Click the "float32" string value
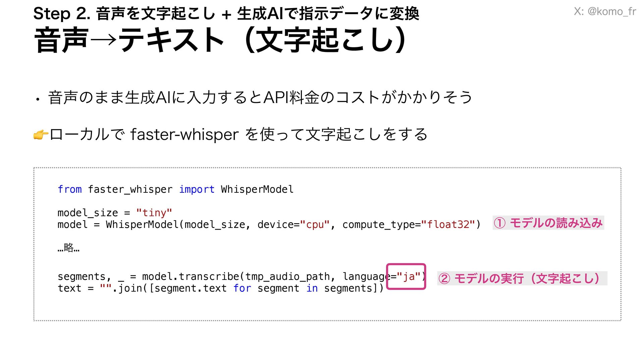Image resolution: width=644 pixels, height=362 pixels. [448, 225]
